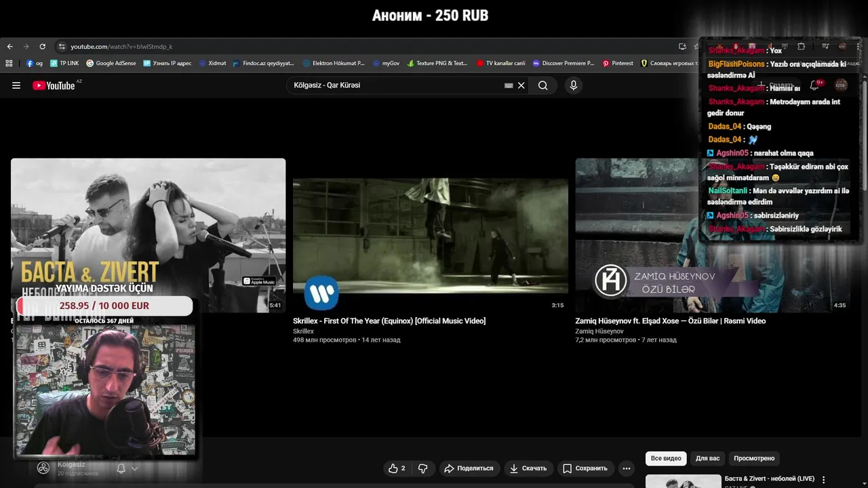Click Skrillex First Of The Year title
The image size is (868, 488).
[389, 321]
